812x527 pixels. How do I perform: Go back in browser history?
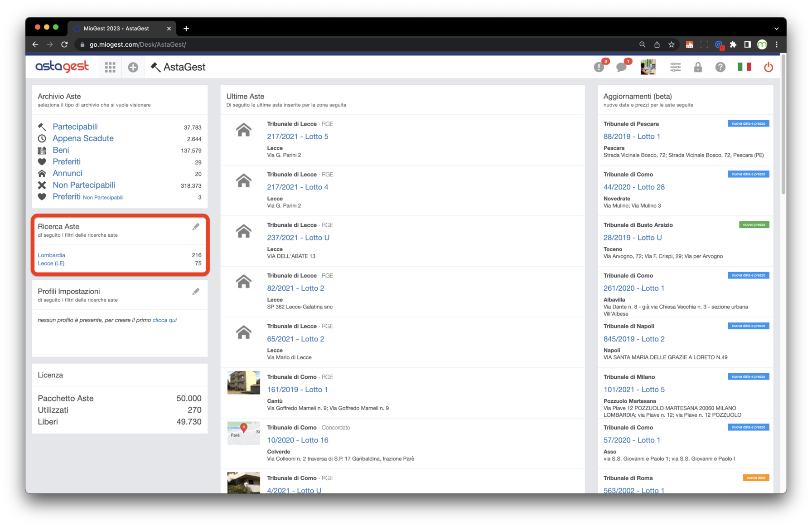35,44
